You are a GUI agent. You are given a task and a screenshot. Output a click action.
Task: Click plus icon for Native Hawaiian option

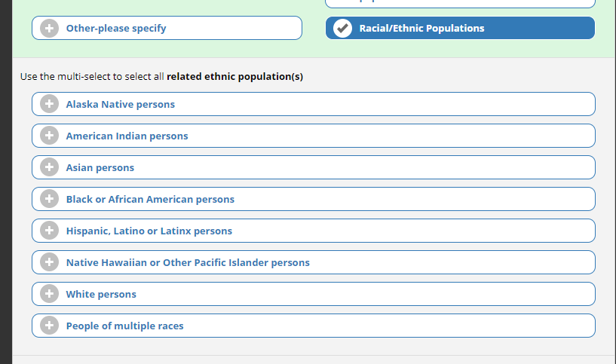tap(50, 262)
